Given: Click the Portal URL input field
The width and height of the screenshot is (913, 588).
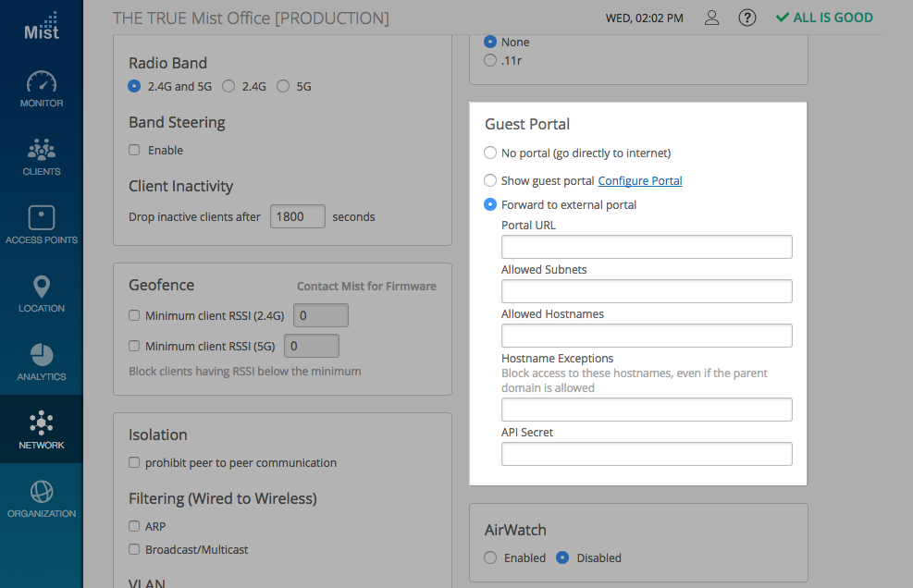Looking at the screenshot, I should 647,247.
